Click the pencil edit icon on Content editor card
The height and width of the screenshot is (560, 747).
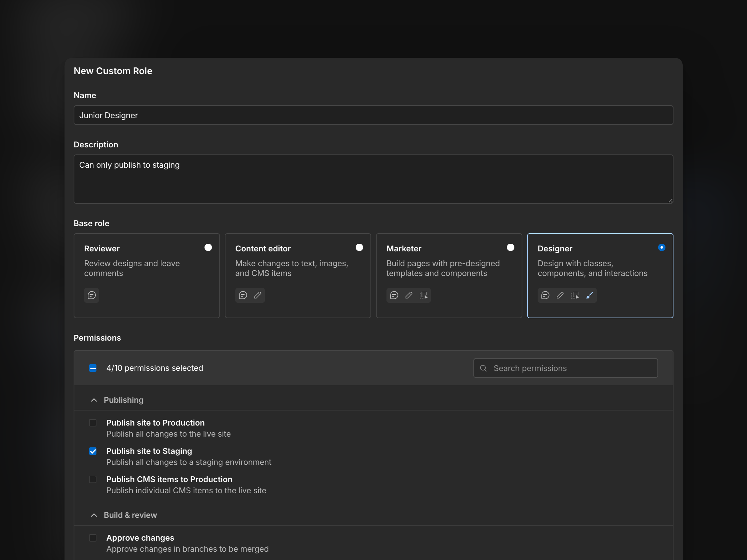pyautogui.click(x=258, y=295)
